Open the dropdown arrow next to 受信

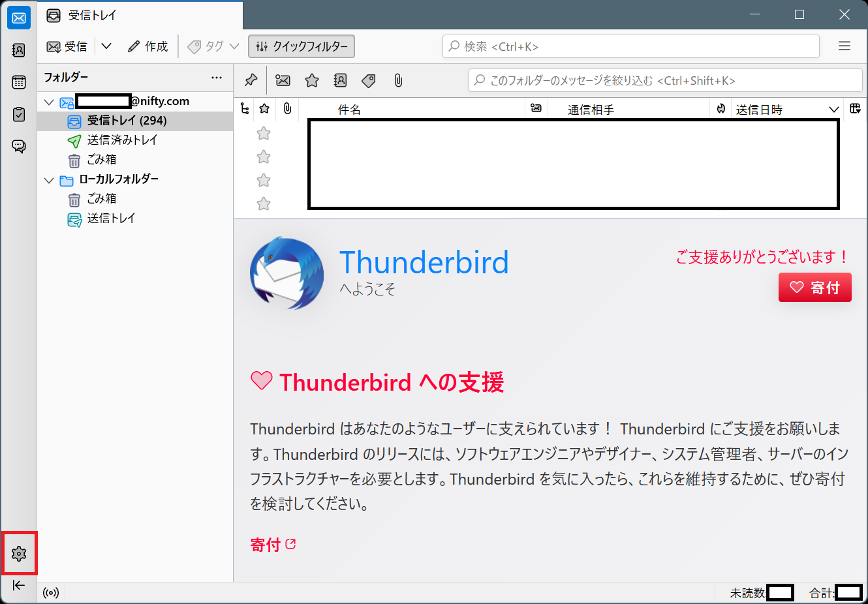106,46
